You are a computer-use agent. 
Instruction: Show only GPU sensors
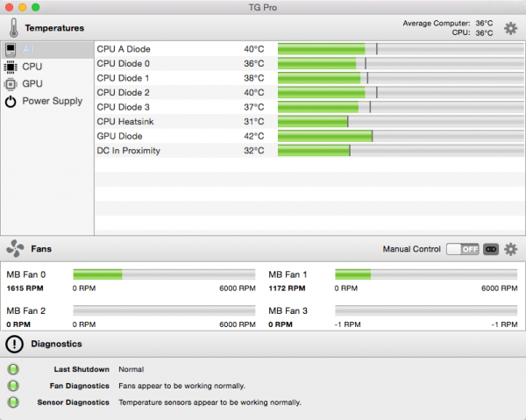coord(47,84)
